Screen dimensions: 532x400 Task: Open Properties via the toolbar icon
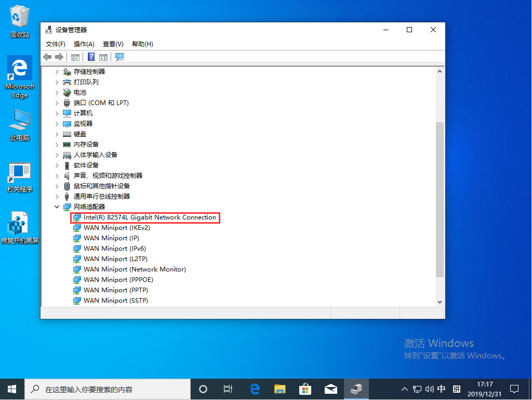103,57
